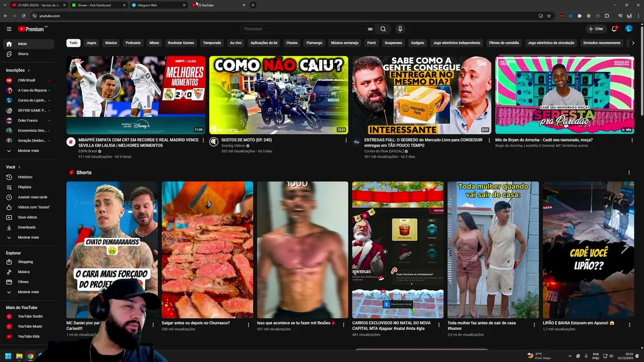The image size is (644, 362).
Task: Click the Pesquisar search field
Action: pyautogui.click(x=304, y=29)
